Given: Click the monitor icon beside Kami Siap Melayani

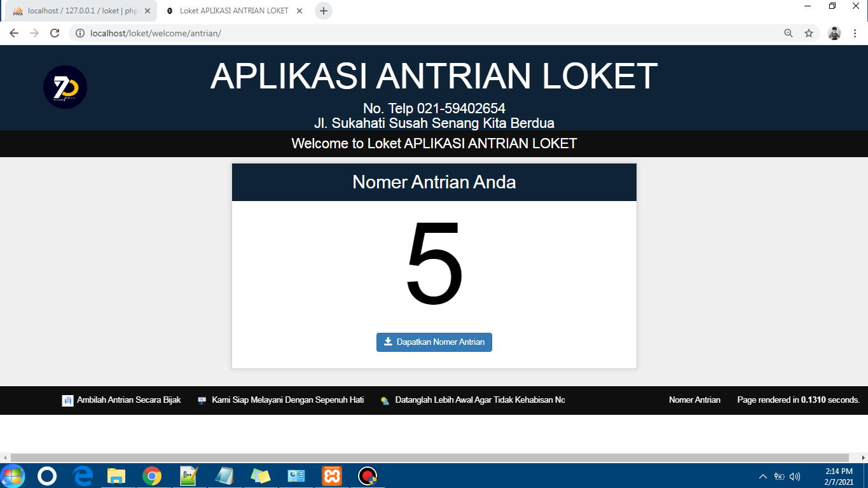Looking at the screenshot, I should click(x=202, y=400).
